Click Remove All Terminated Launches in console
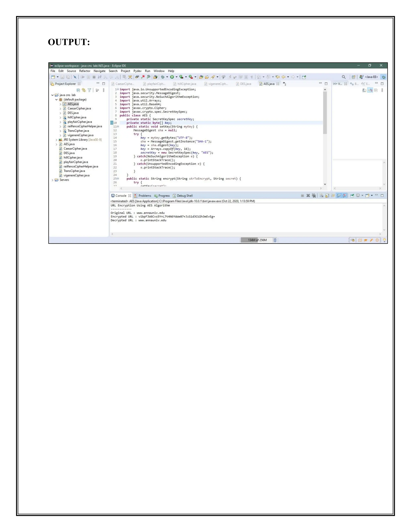 pos(314,196)
